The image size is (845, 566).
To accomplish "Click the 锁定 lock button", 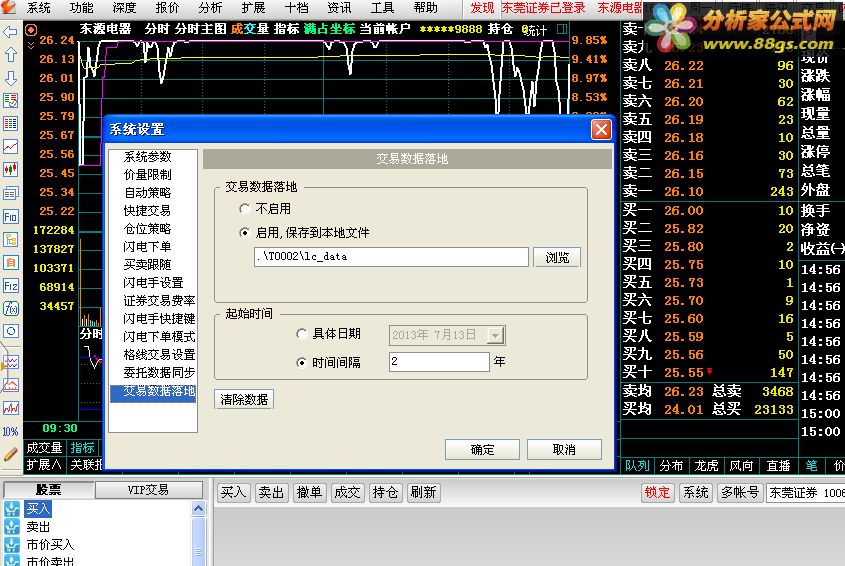I will click(657, 493).
